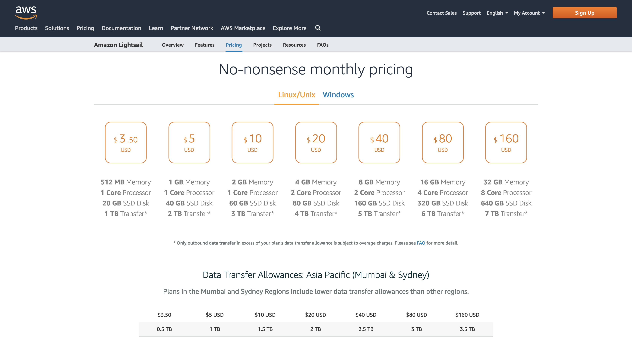Select the $10 USD price box
Screen dimensions: 632x364
(252, 143)
